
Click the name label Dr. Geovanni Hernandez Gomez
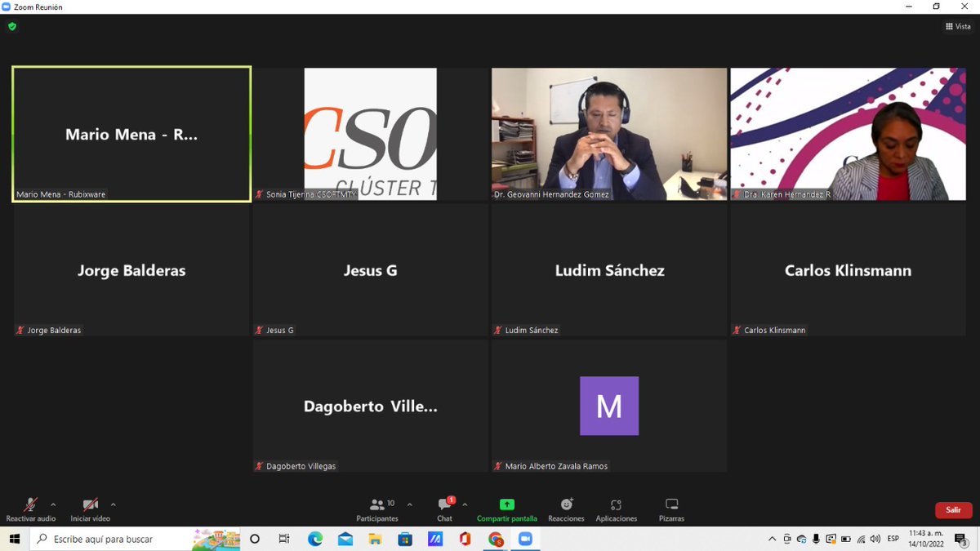pos(551,194)
